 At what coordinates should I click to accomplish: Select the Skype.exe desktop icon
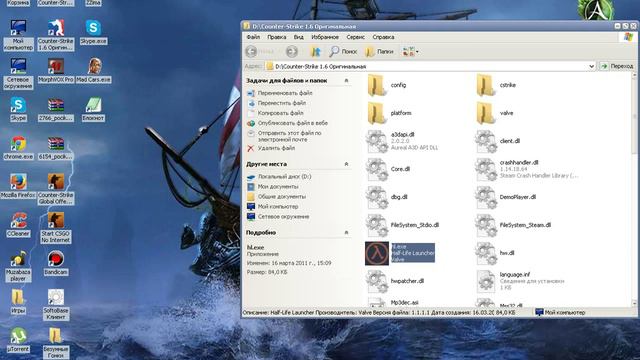pyautogui.click(x=93, y=32)
